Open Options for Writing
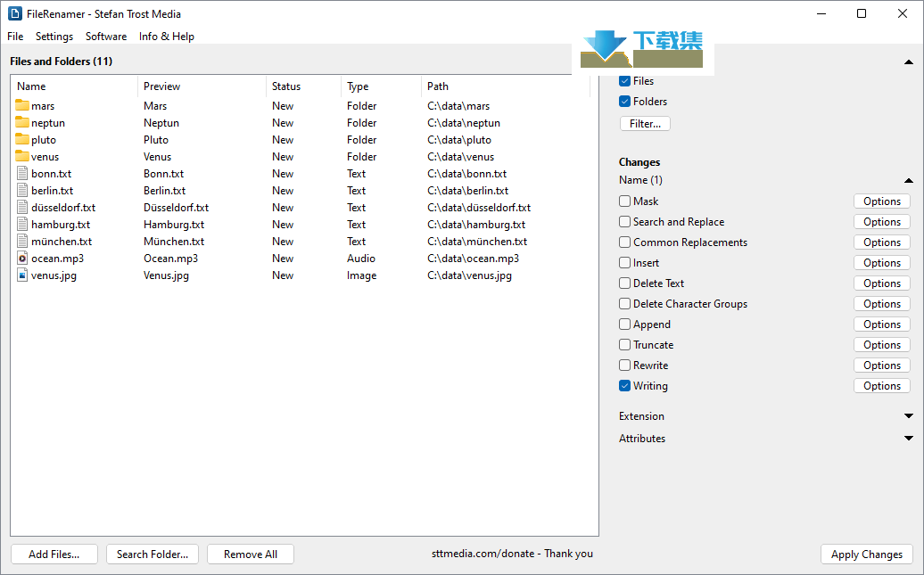 click(x=882, y=386)
